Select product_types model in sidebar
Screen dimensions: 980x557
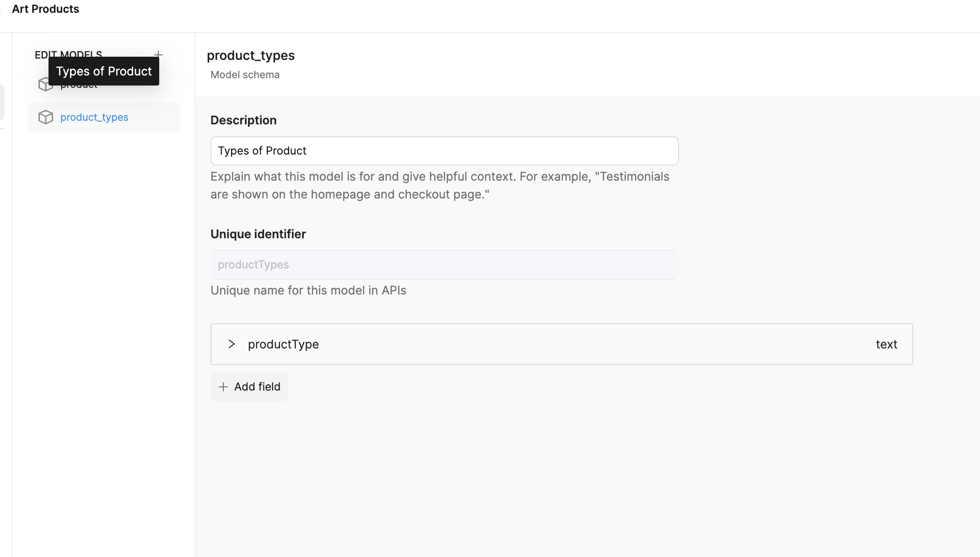point(94,117)
